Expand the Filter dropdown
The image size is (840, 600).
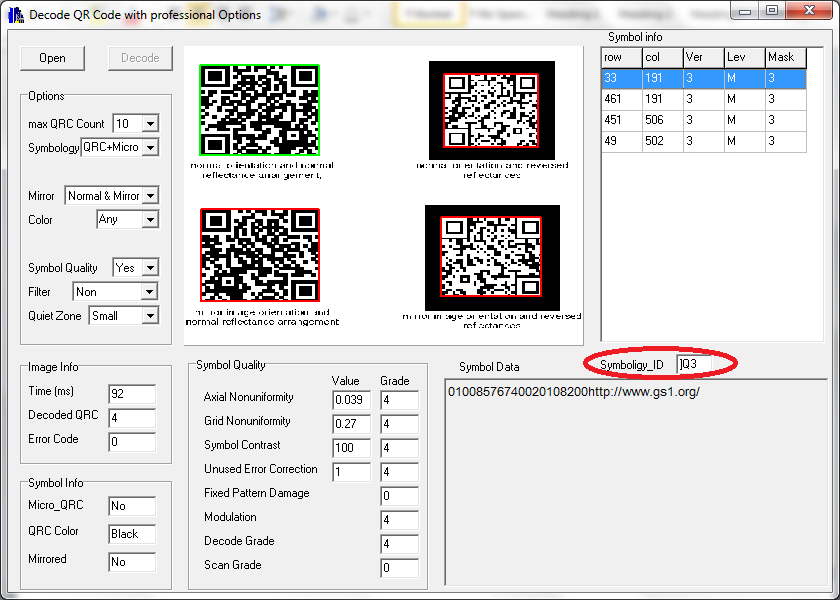pos(149,291)
